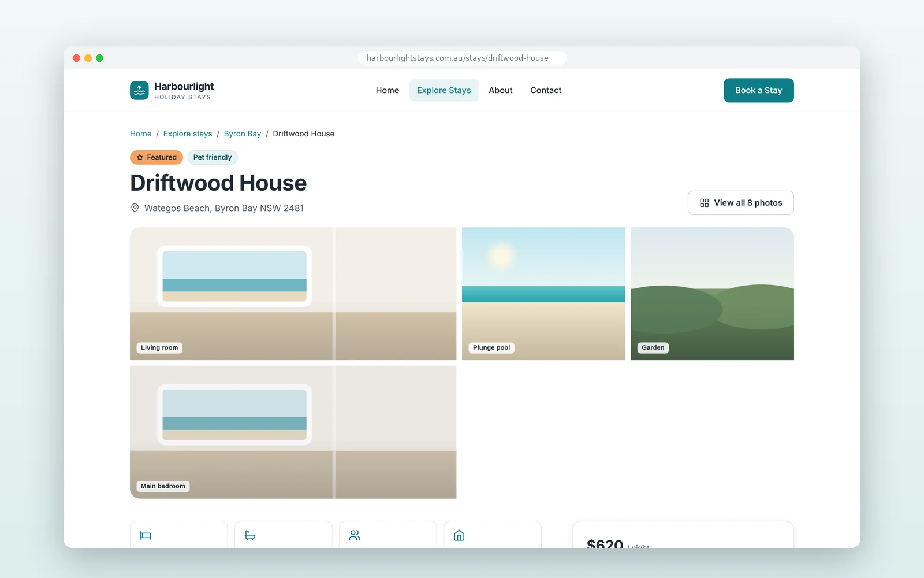Click the grid icon in View all photos

point(704,203)
